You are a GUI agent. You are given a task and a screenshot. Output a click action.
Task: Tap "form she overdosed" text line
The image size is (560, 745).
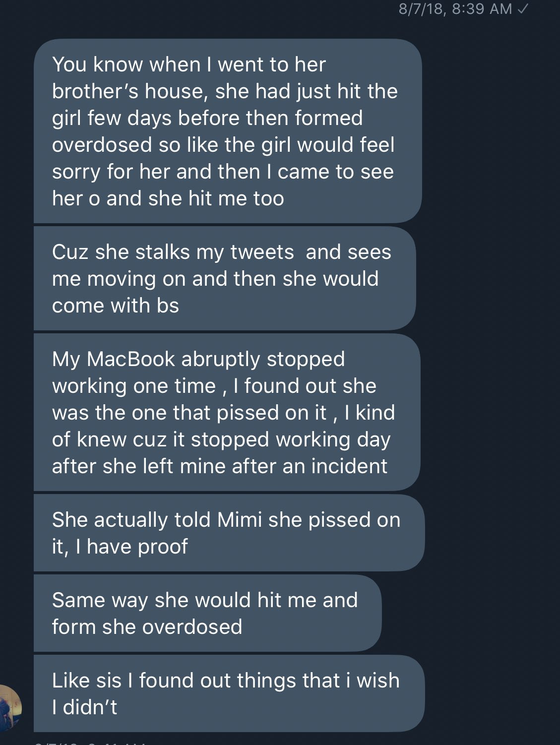point(147,627)
